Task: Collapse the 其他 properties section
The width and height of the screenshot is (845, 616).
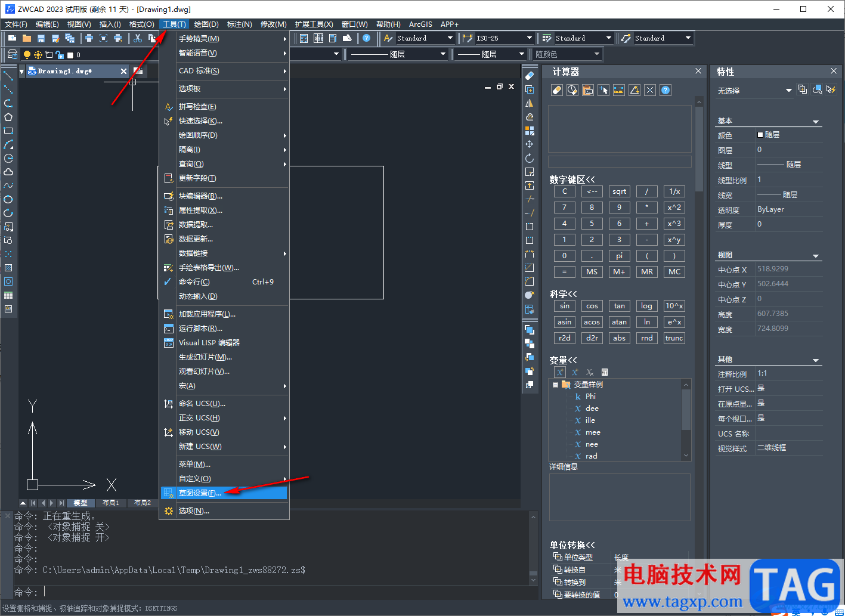Action: (x=816, y=360)
